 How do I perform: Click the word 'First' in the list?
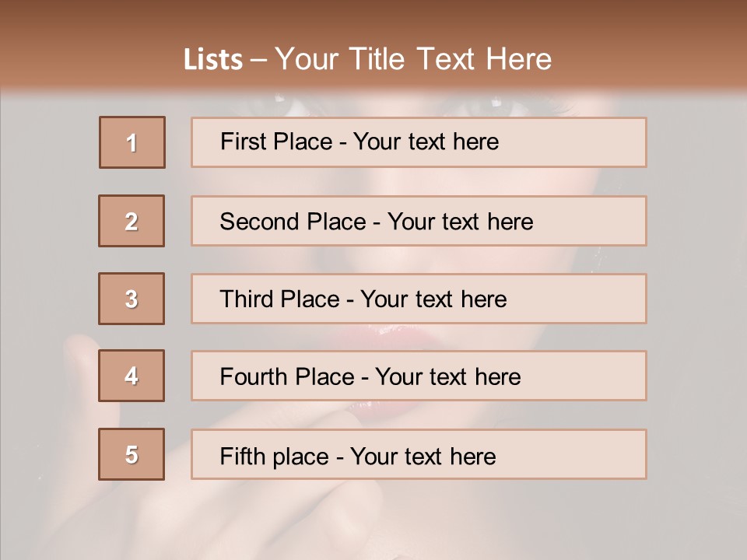click(242, 142)
